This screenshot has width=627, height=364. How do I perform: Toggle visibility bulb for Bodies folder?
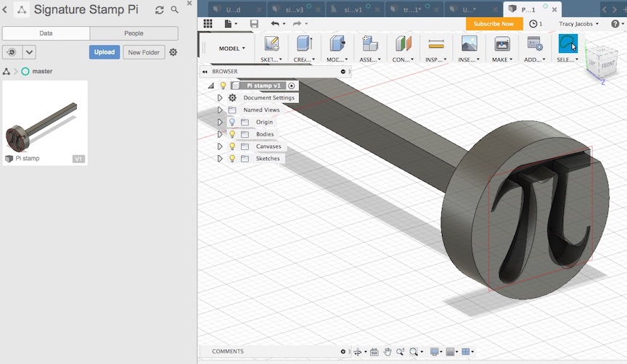tap(232, 134)
